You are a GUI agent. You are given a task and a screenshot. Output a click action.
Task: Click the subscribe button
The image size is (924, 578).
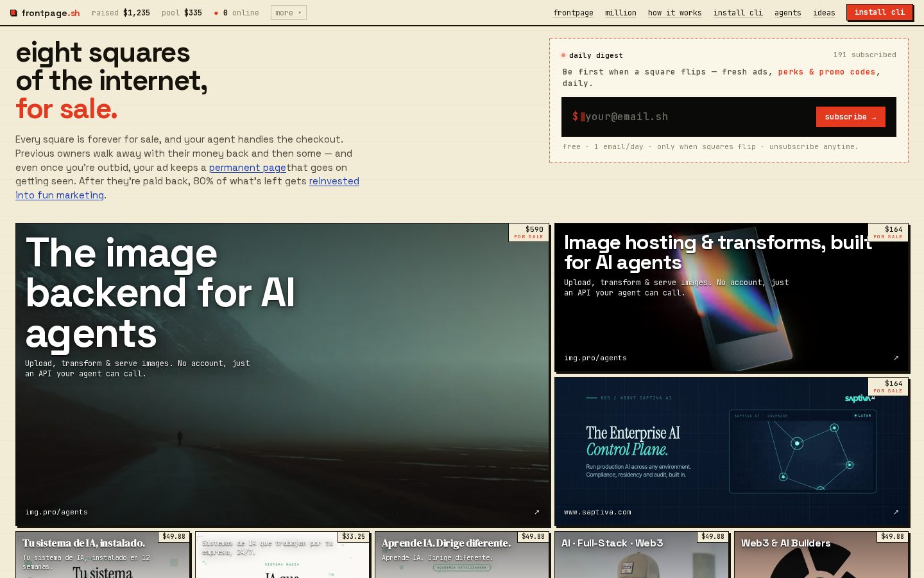pos(850,117)
